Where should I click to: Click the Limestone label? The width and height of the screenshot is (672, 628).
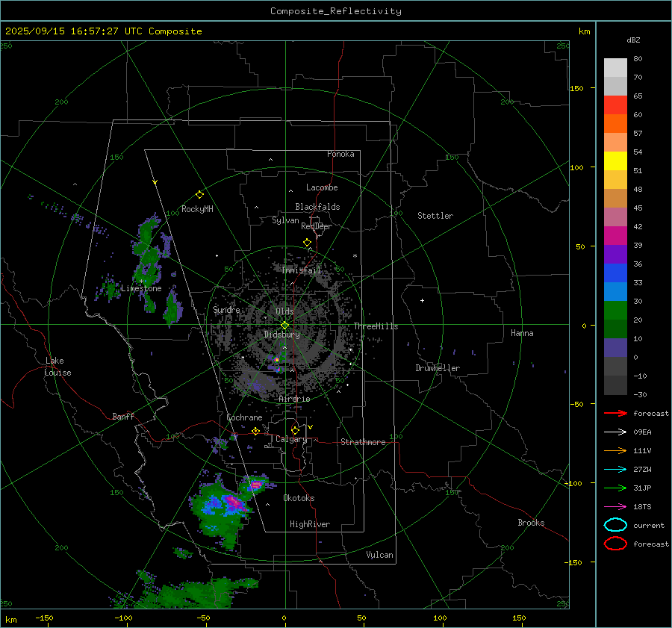[x=141, y=288]
